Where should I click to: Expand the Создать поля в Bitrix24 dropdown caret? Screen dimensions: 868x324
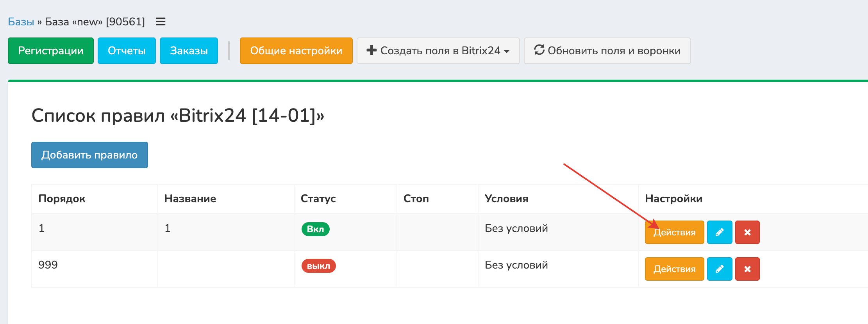pos(507,52)
